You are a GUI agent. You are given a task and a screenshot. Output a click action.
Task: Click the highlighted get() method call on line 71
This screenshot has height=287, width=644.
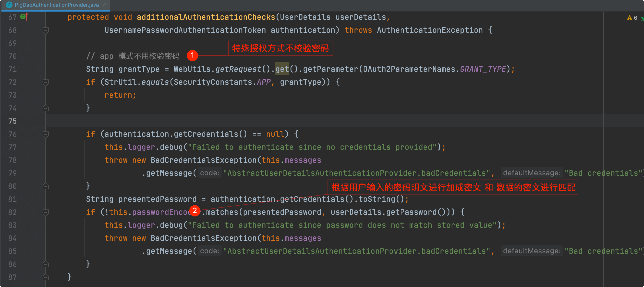pos(282,69)
